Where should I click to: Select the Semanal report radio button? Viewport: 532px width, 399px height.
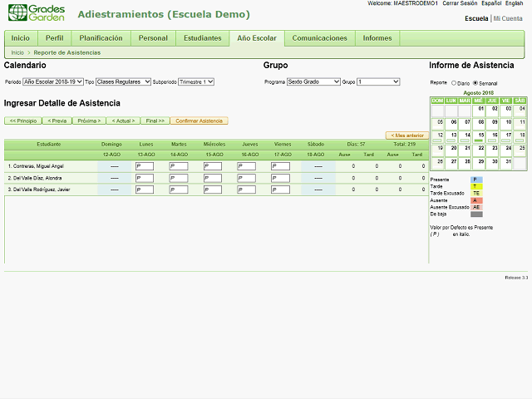click(x=475, y=83)
